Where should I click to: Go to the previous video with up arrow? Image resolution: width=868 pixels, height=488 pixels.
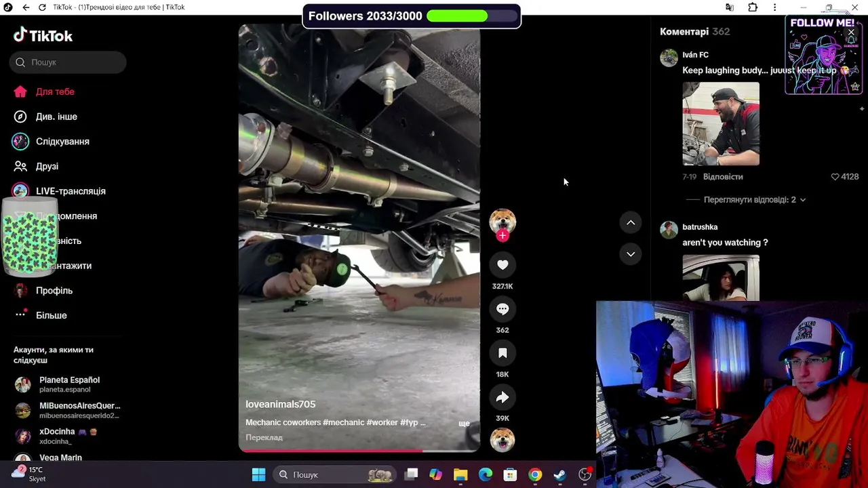pyautogui.click(x=631, y=222)
